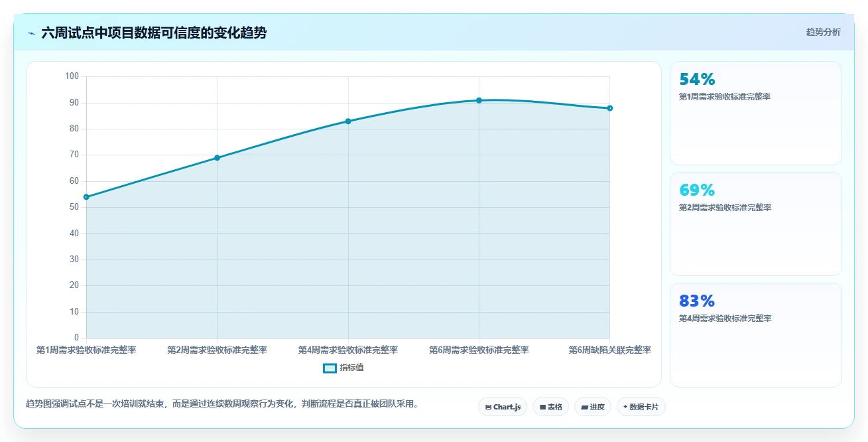Click the y-axis tick label 100
This screenshot has height=442, width=868.
click(x=72, y=76)
